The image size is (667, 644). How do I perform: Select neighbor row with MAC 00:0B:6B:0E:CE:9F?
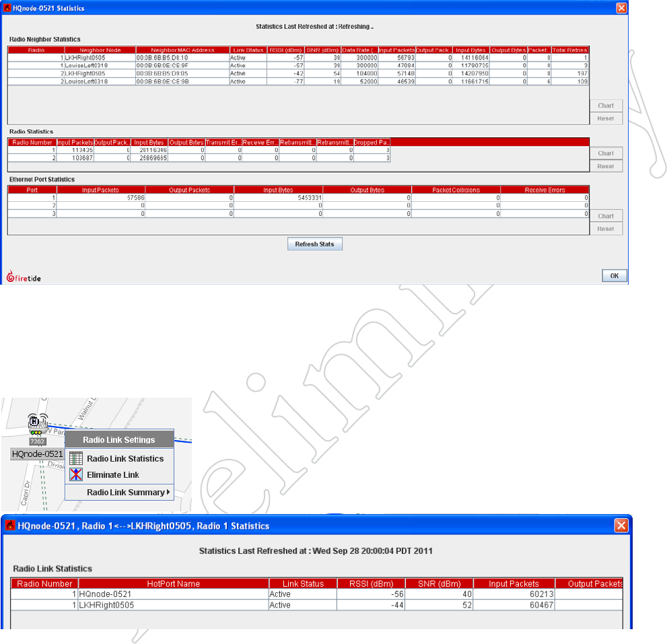pos(298,65)
